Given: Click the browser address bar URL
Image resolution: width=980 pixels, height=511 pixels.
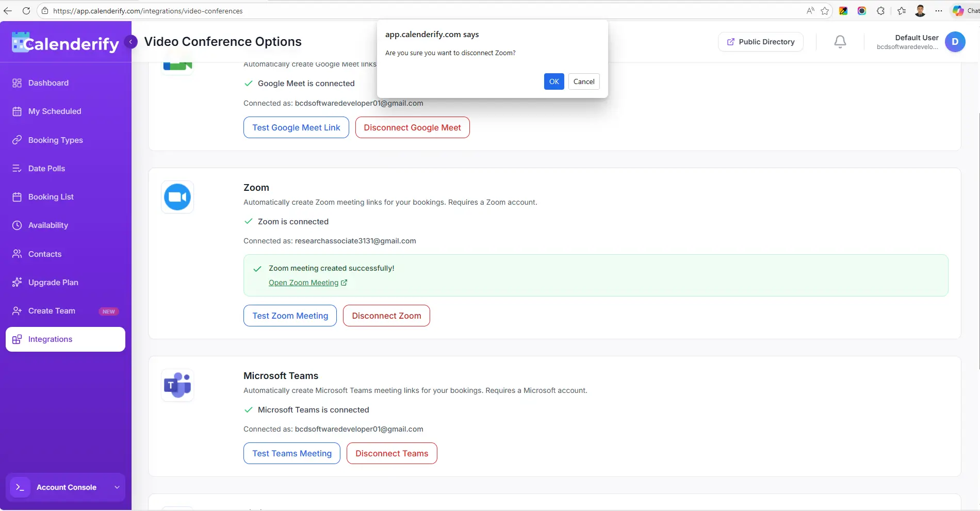Looking at the screenshot, I should [x=148, y=11].
